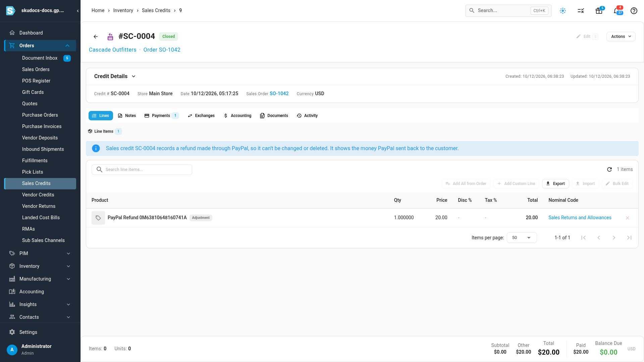The image size is (644, 362).
Task: Click the skudocs logo icon
Action: tap(11, 11)
